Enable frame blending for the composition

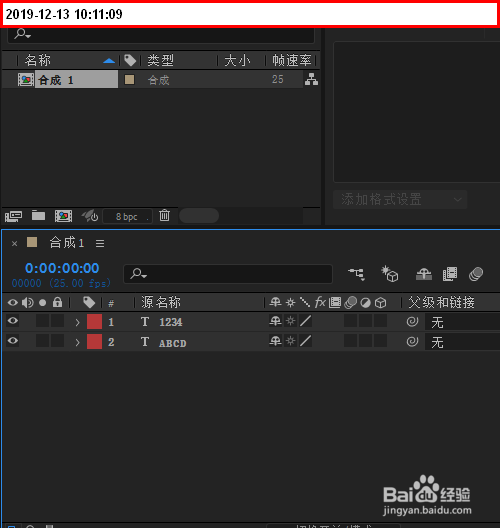pyautogui.click(x=450, y=274)
